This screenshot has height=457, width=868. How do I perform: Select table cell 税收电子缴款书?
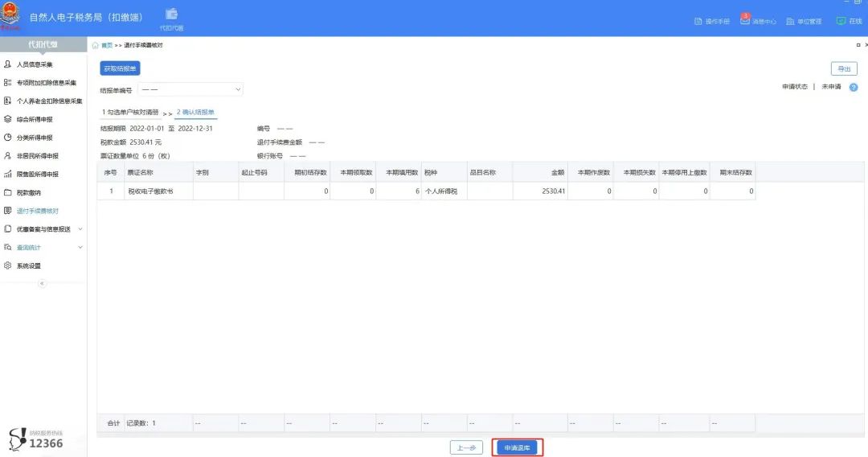[x=158, y=191]
